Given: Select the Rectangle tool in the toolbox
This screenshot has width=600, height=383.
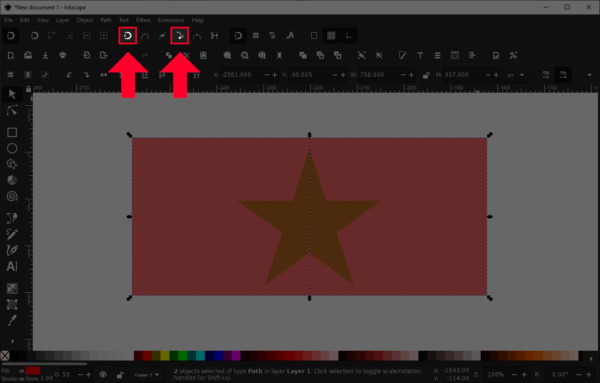Looking at the screenshot, I should coord(12,132).
